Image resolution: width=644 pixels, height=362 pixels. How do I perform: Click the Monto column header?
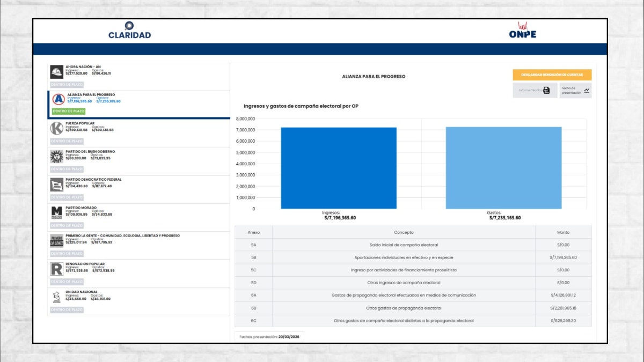[563, 232]
